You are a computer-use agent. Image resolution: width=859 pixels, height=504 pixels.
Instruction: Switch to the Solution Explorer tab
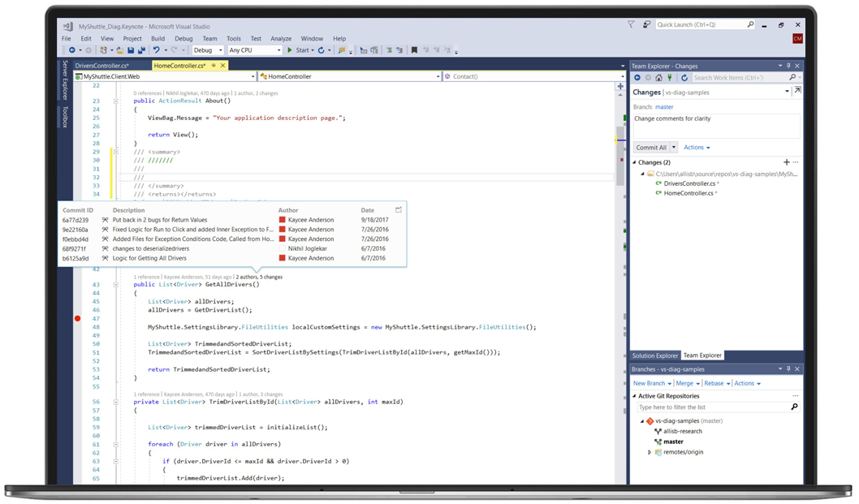[654, 355]
